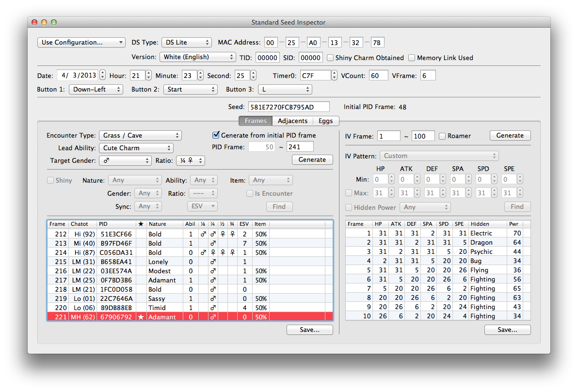The image size is (578, 392).
Task: Open the DS Type dropdown
Action: pos(187,42)
